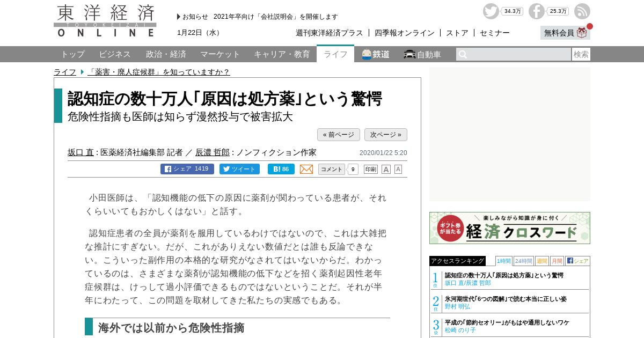The image size is (644, 338).
Task: Select the ライフ nav tab
Action: pyautogui.click(x=335, y=54)
